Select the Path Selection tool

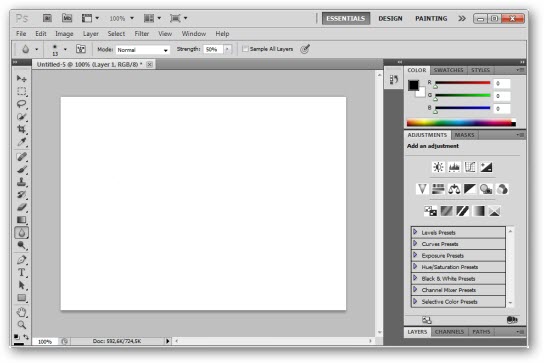coord(22,285)
